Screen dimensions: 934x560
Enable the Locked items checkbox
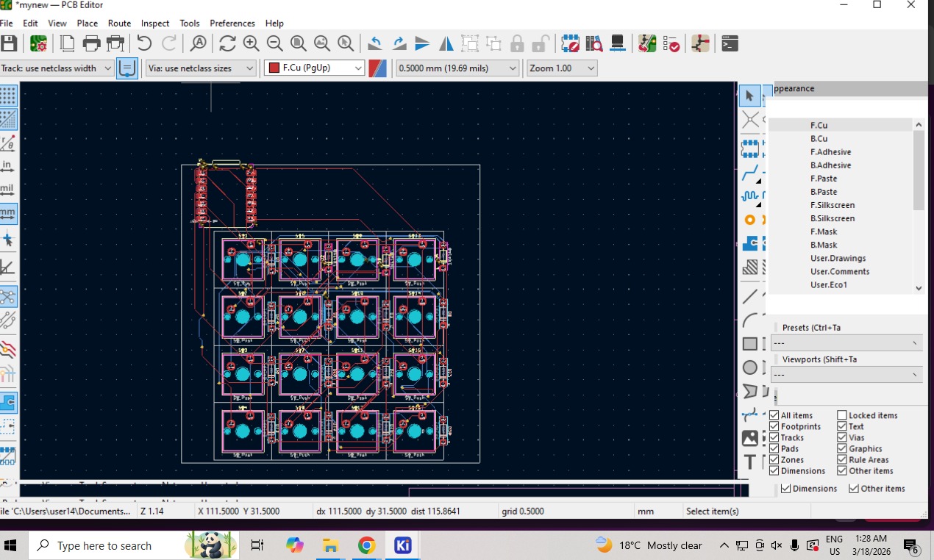tap(842, 415)
